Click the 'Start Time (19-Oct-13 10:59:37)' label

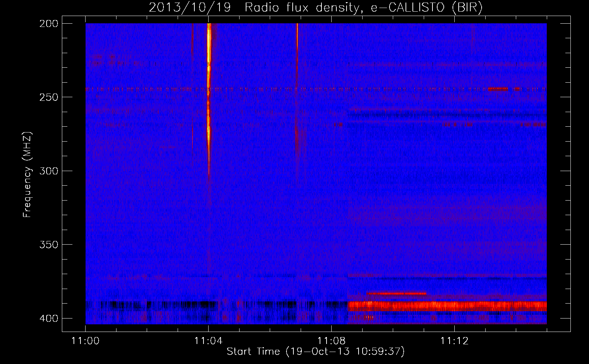pos(316,351)
